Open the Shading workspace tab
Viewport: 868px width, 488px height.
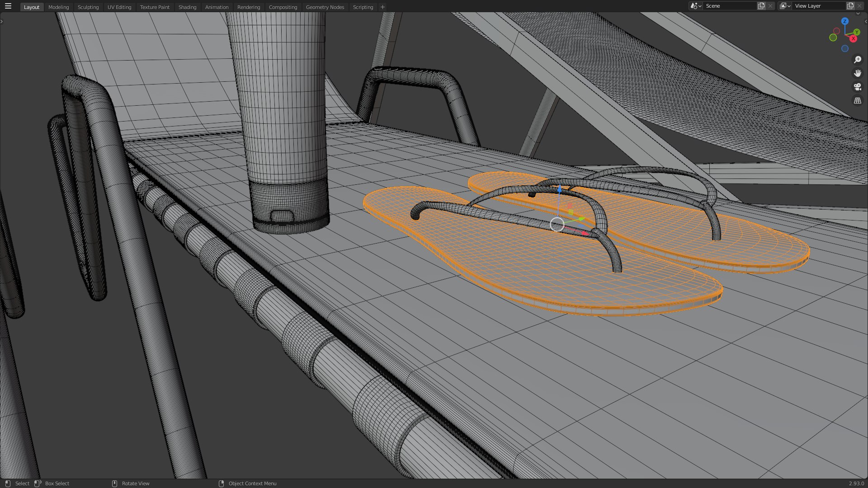[187, 7]
